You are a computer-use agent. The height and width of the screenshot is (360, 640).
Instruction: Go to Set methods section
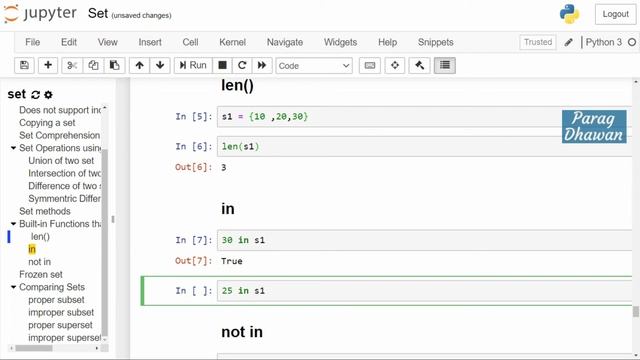pyautogui.click(x=45, y=211)
